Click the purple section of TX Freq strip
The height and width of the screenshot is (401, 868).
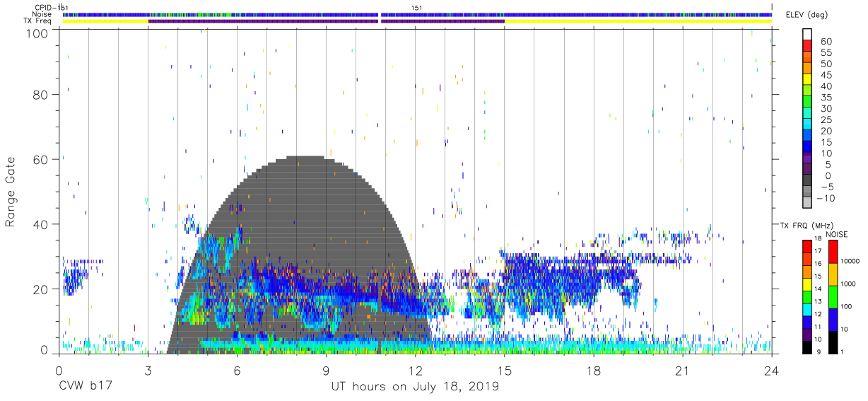point(326,21)
